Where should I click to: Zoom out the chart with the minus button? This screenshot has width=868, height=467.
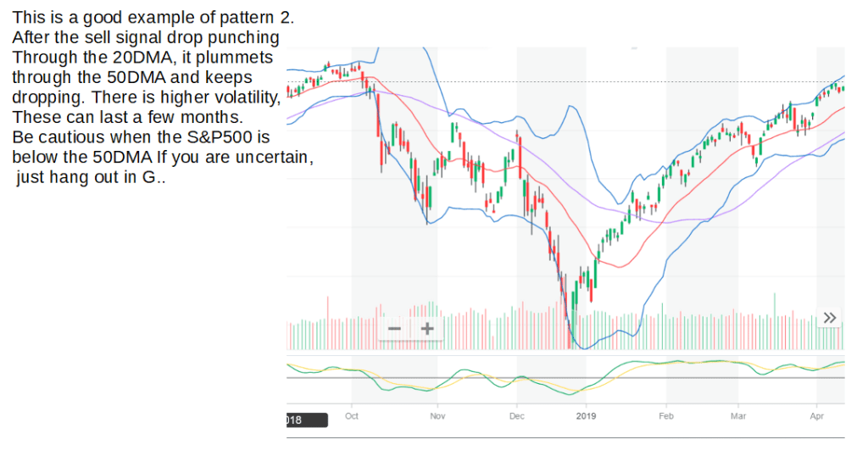pyautogui.click(x=394, y=328)
